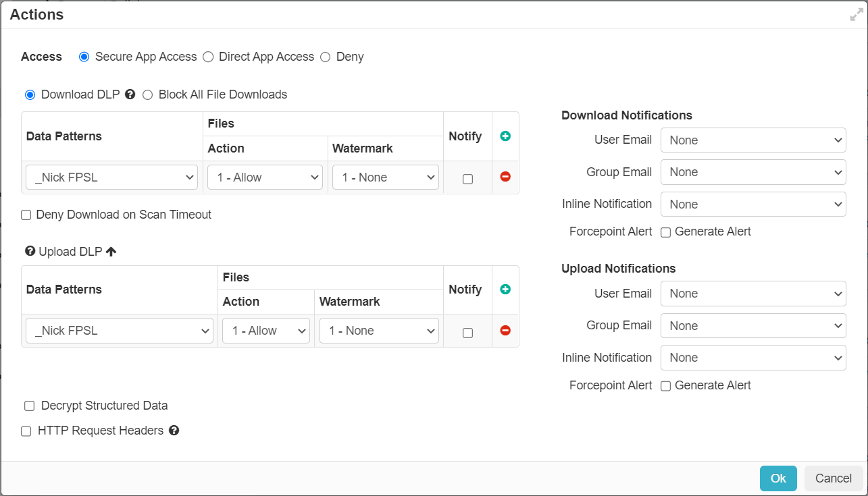
Task: Open the Download DLP help tooltip
Action: tap(130, 94)
